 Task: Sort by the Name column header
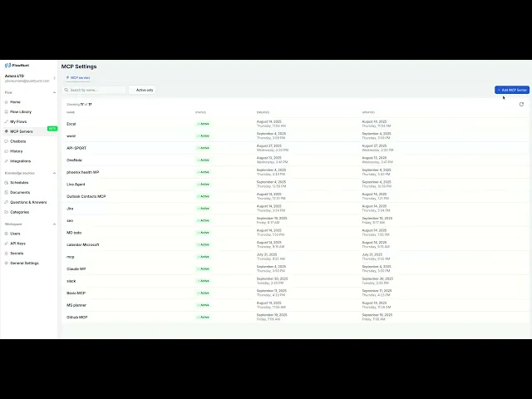[71, 112]
